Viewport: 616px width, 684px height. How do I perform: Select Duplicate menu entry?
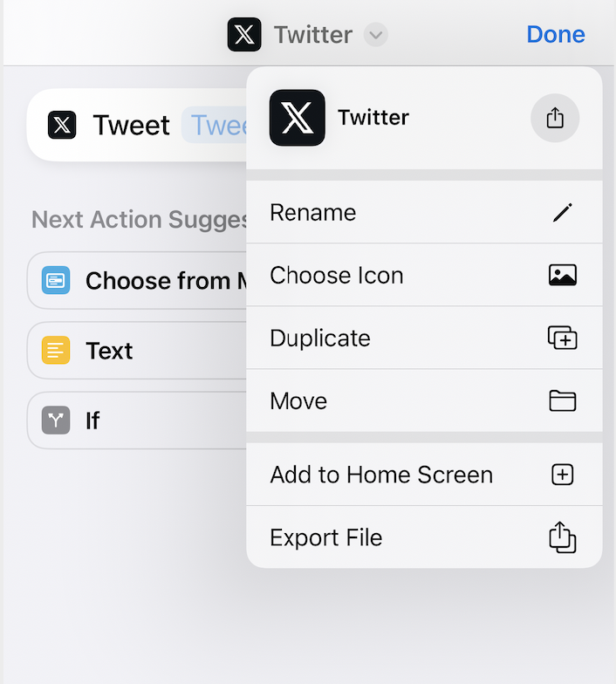pos(424,338)
